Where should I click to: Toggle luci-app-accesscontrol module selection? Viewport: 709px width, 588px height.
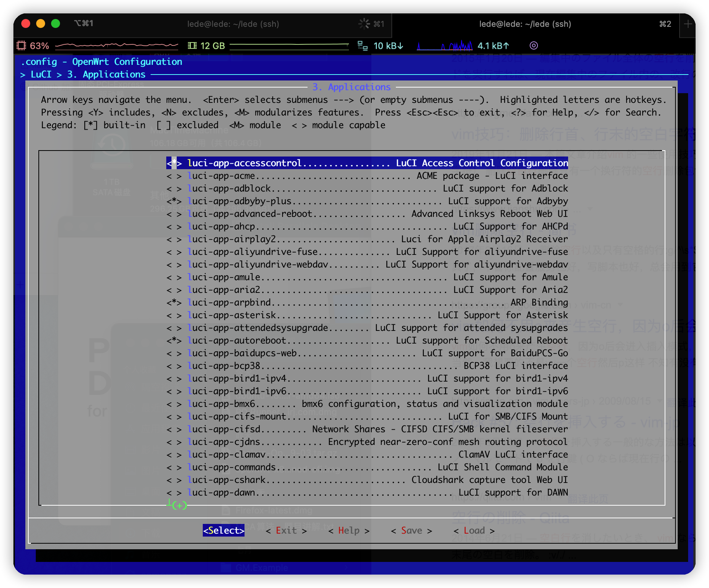pos(174,163)
